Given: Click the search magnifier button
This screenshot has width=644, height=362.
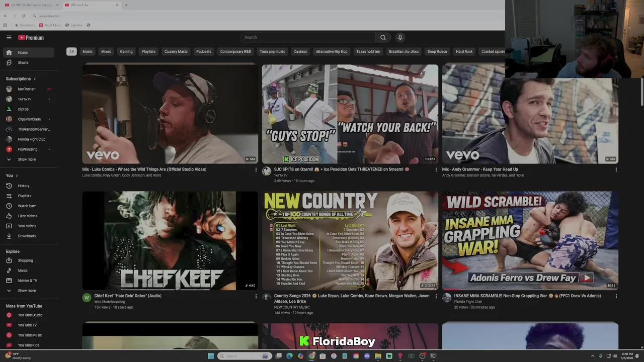Looking at the screenshot, I should tap(383, 37).
